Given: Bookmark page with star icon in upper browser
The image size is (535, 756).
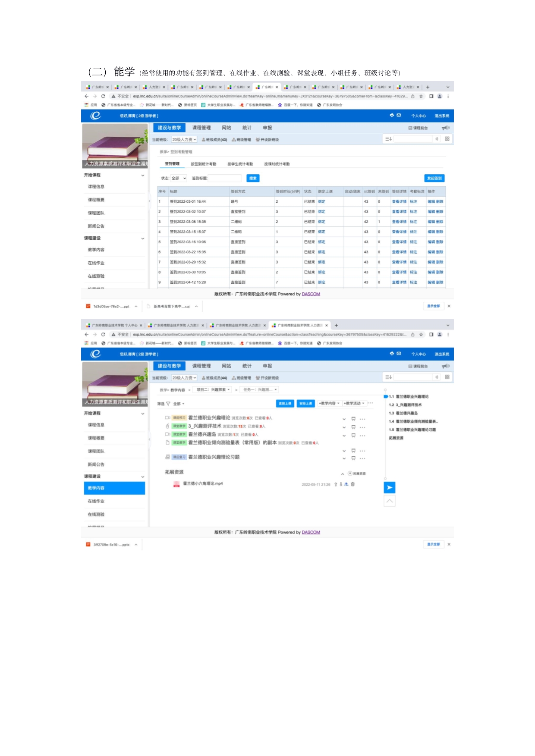Looking at the screenshot, I should (421, 96).
